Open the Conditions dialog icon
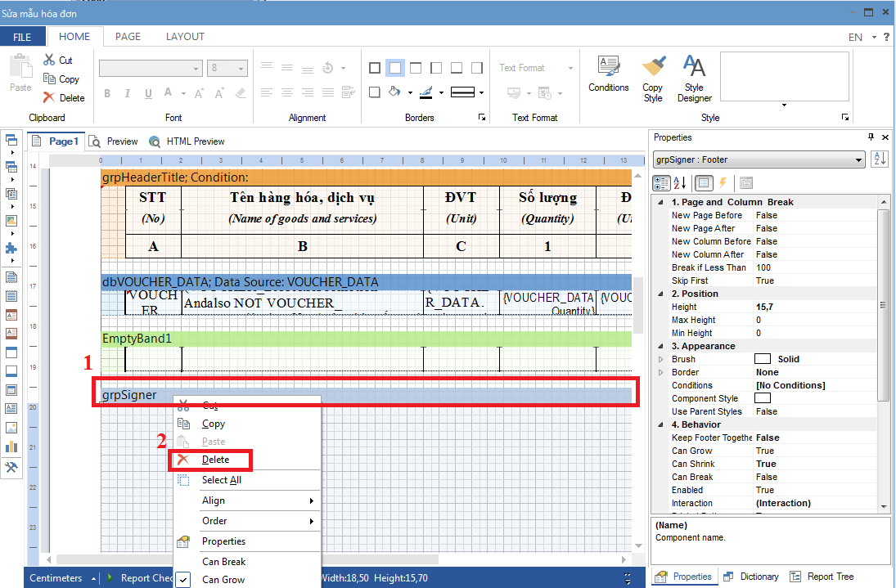 point(609,66)
